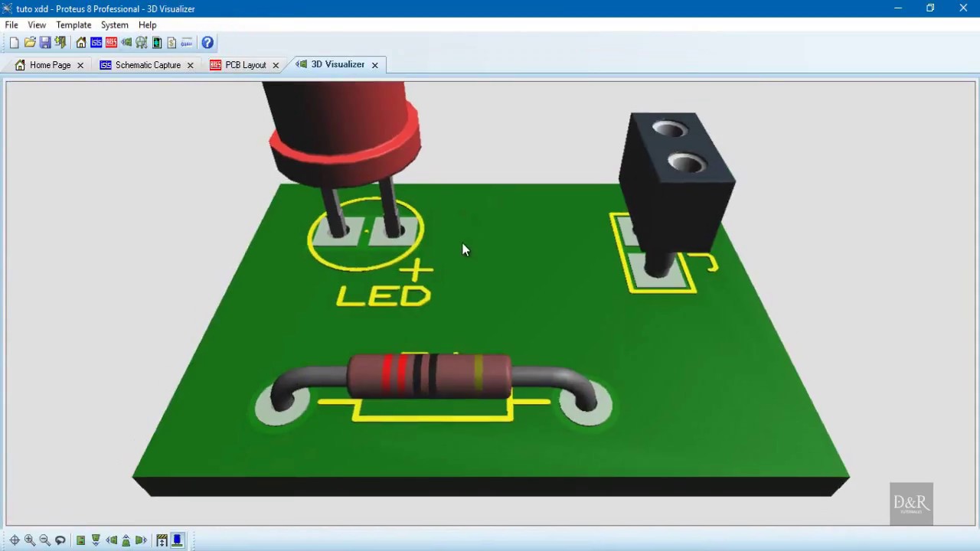Toggle component visibility bare board icon

click(177, 540)
